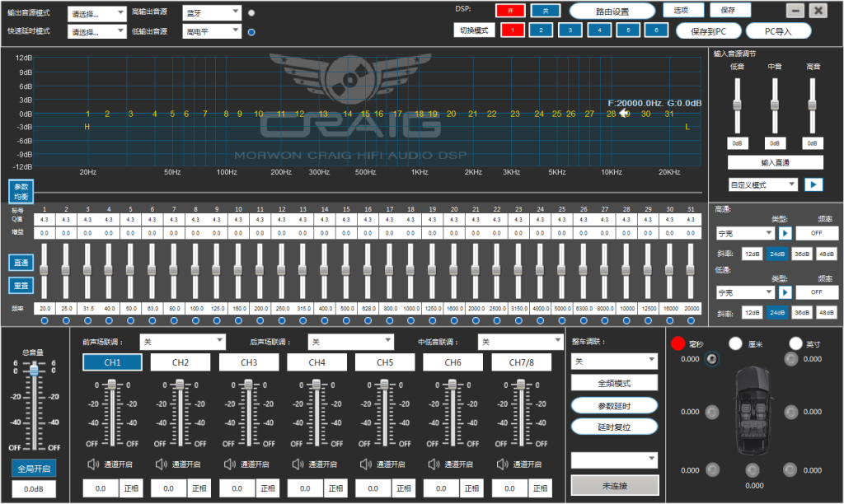844x504 pixels.
Task: Click the CH7/8 channel speaker icon
Action: 503,464
